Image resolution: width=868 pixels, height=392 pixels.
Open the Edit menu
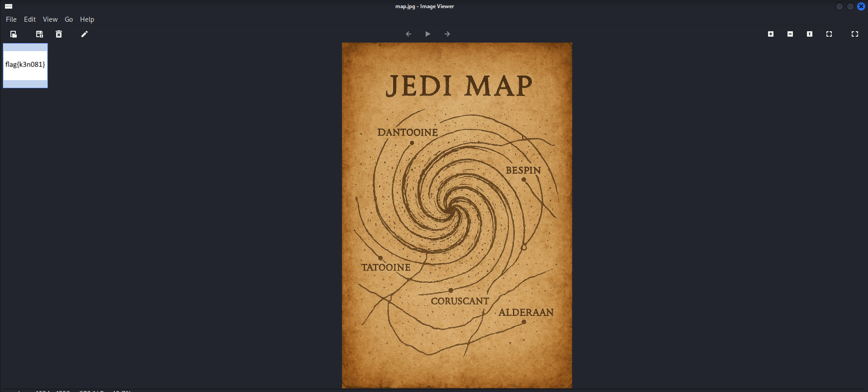(30, 19)
